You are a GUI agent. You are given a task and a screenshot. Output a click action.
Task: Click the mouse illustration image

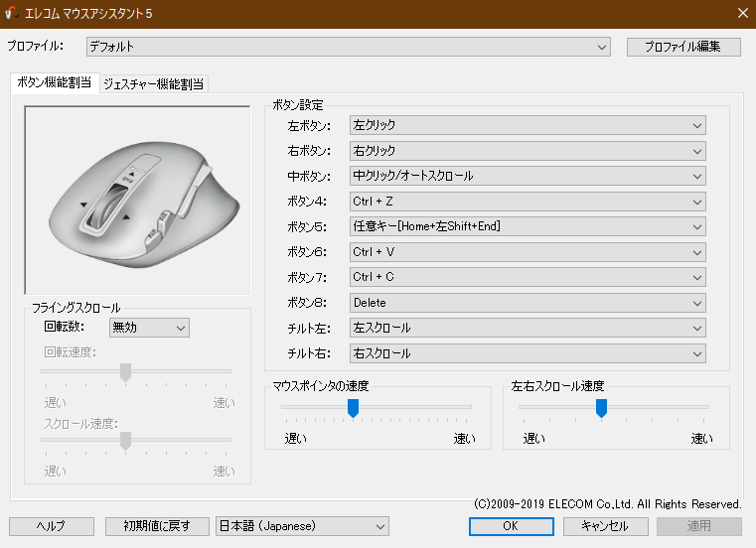pos(137,200)
